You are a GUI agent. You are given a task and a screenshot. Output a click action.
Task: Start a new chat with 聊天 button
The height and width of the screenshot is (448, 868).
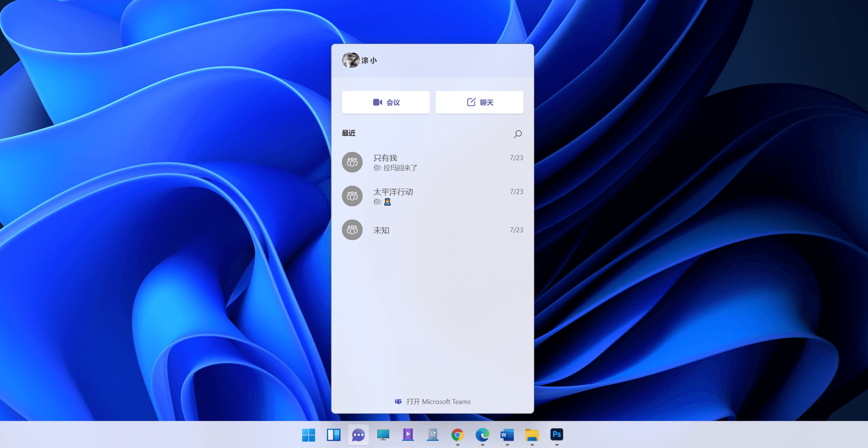coord(479,102)
